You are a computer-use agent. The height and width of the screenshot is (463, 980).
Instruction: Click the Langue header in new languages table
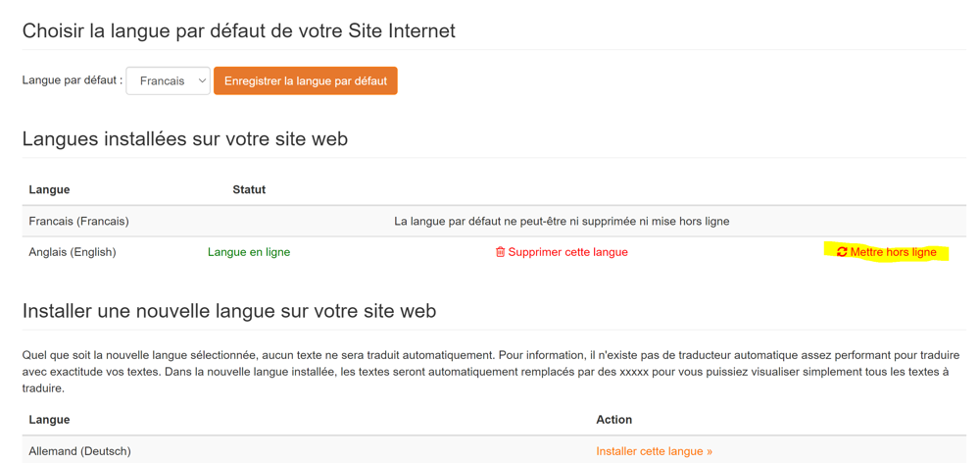[x=49, y=420]
